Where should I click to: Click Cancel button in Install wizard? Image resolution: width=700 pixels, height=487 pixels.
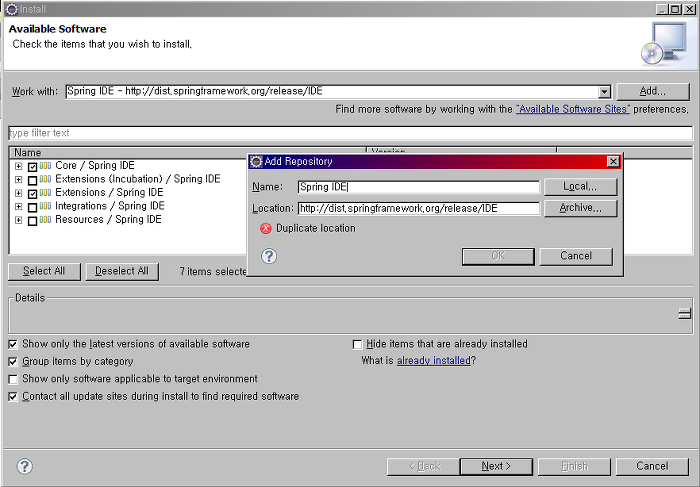click(652, 466)
